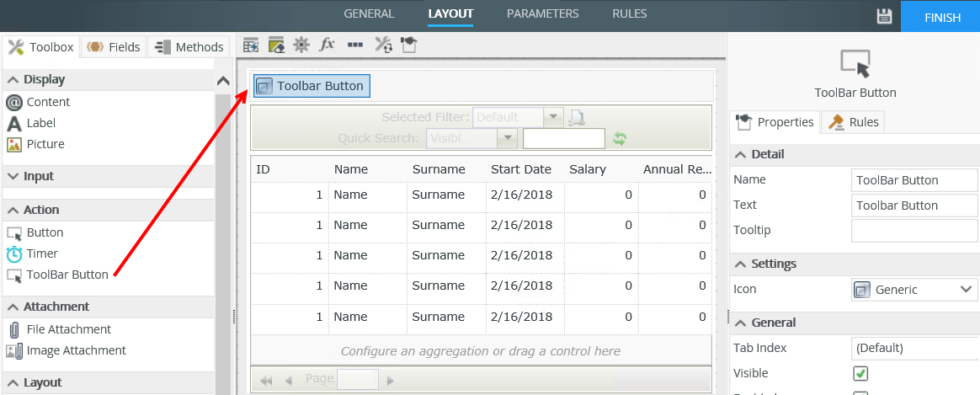Collapse the Detail section in Properties
This screenshot has height=395, width=980.
click(741, 154)
